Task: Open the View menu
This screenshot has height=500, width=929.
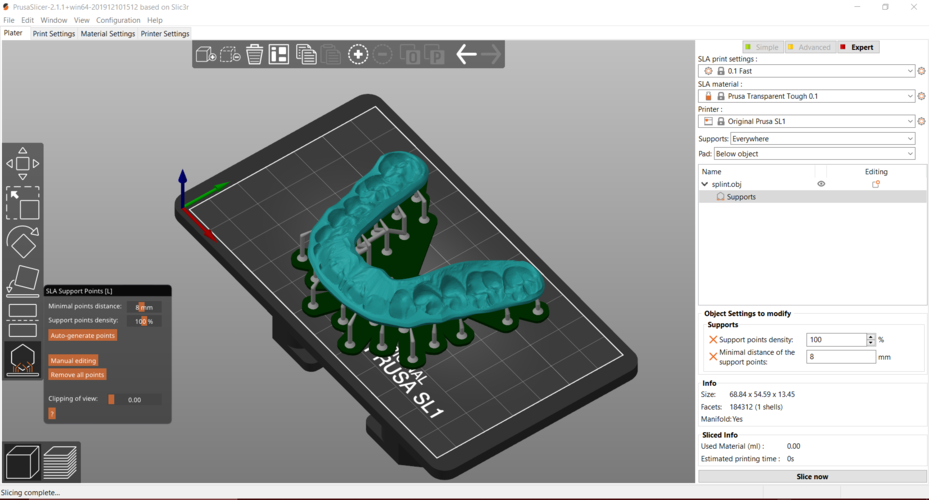Action: [x=82, y=20]
